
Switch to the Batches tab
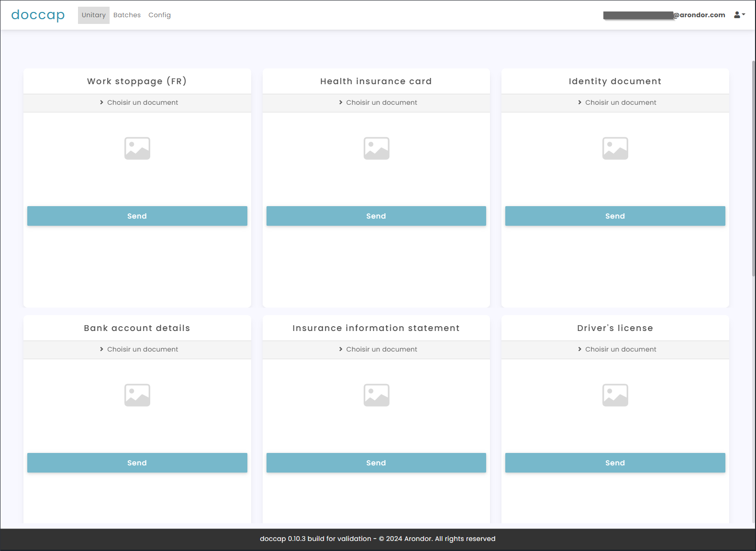point(127,15)
